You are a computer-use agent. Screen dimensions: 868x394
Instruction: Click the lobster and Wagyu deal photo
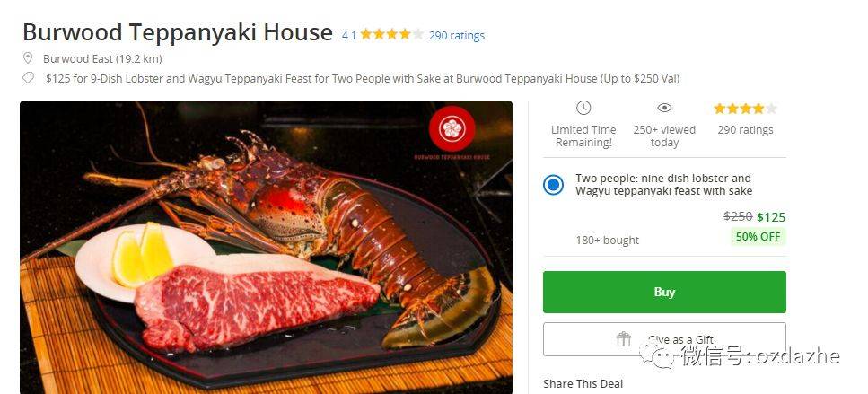point(267,248)
